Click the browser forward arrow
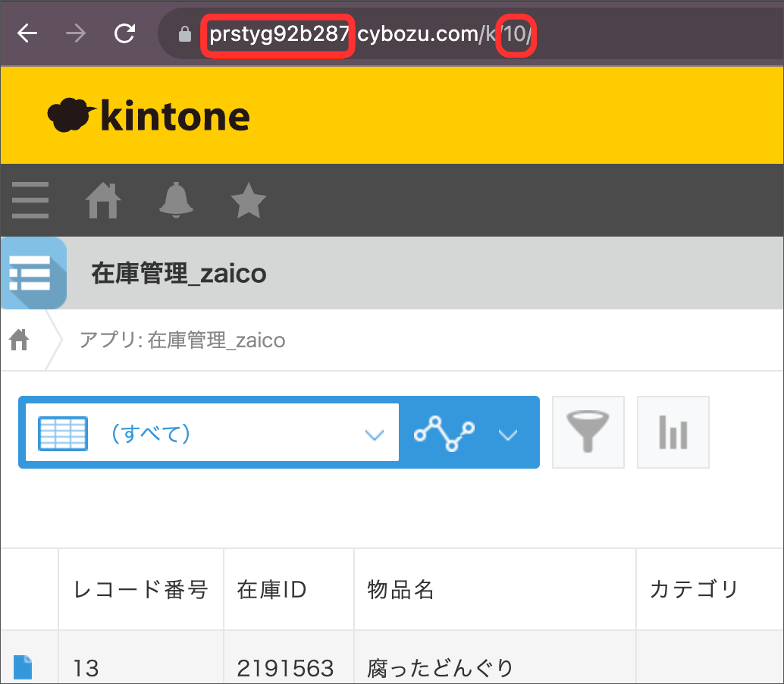 76,33
